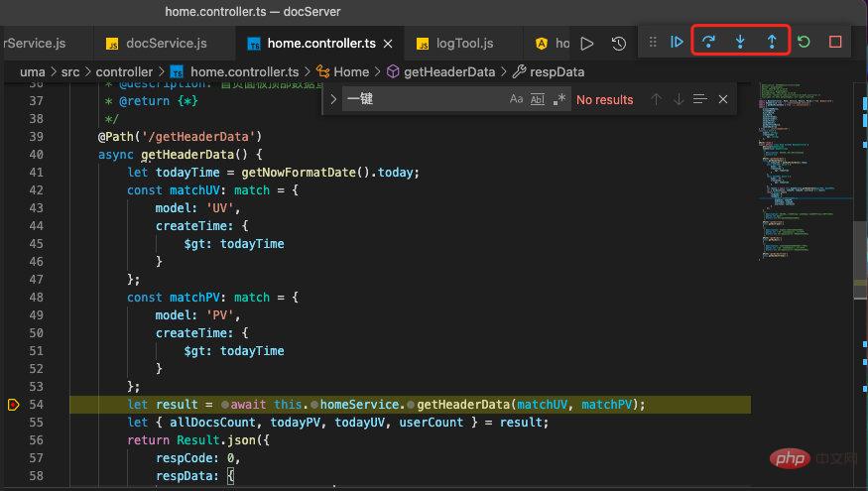Click the Step Over debug icon

(708, 43)
